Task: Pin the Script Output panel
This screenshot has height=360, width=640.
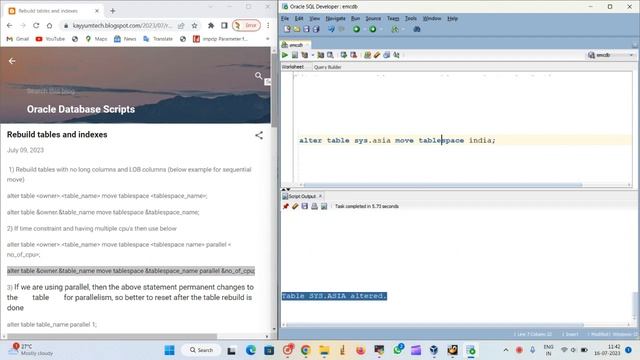Action: tap(286, 207)
